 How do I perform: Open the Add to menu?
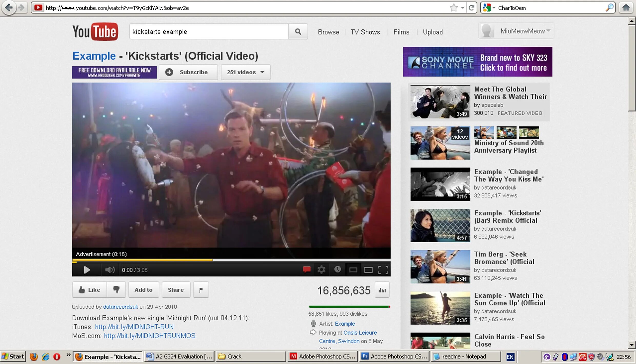pyautogui.click(x=144, y=290)
